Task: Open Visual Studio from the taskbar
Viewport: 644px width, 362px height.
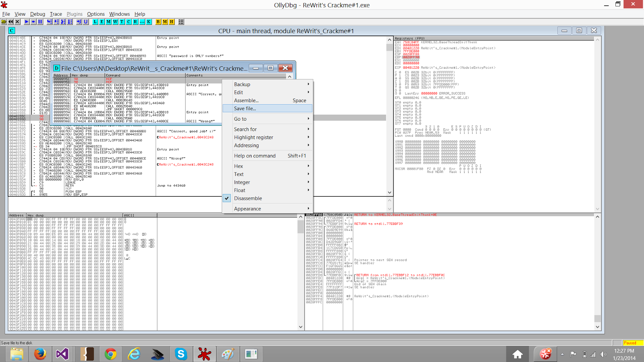Action: (62, 354)
